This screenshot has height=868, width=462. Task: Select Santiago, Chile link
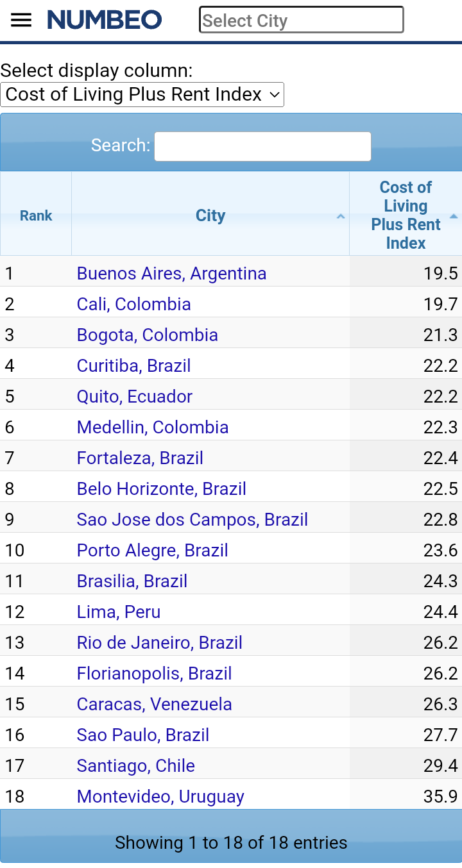pos(135,766)
